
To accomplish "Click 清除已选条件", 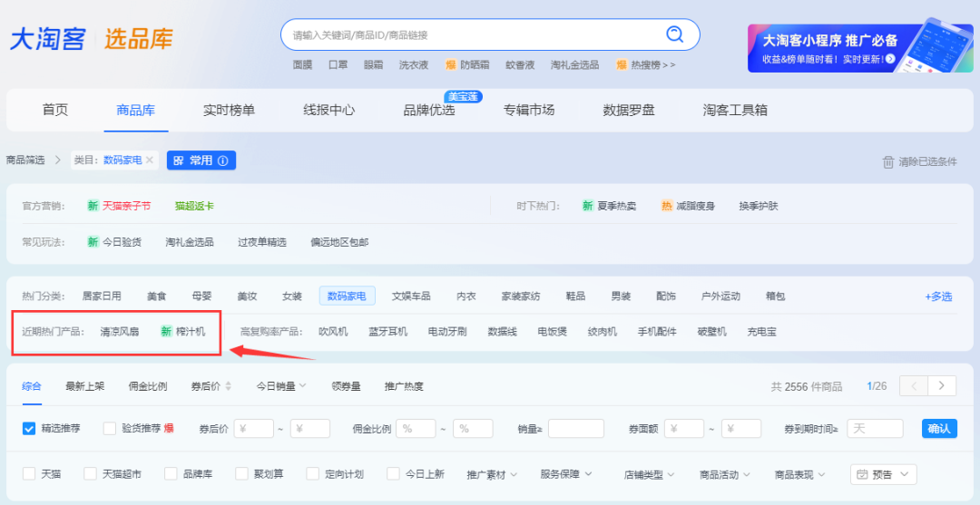I will (927, 161).
